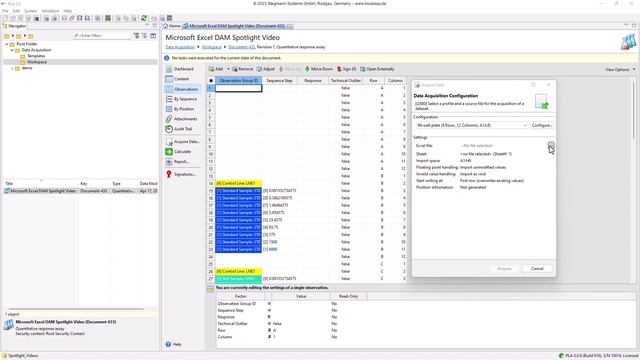Open the Help menu
Viewport: 640px width, 360px height.
click(68, 11)
